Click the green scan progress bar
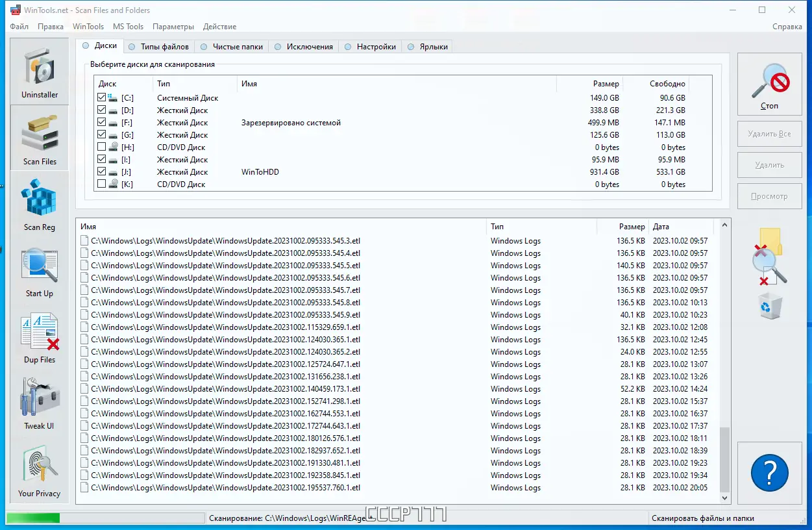Image resolution: width=812 pixels, height=530 pixels. (33, 518)
